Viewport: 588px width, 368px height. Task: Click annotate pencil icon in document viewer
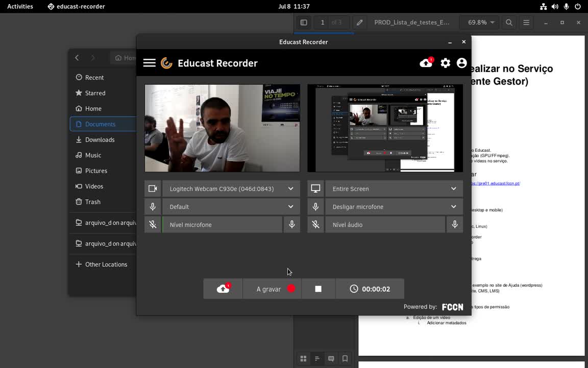pyautogui.click(x=359, y=22)
